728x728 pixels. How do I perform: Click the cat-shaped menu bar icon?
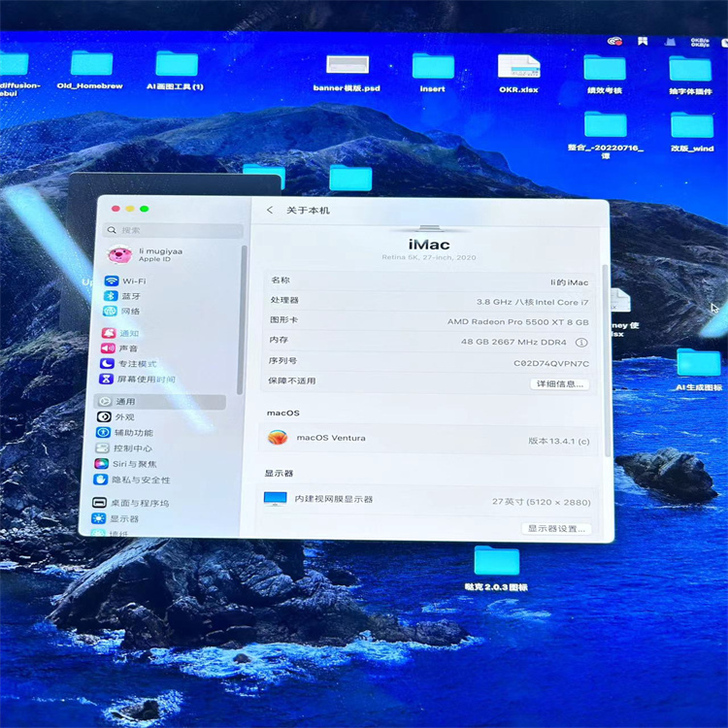click(x=670, y=43)
